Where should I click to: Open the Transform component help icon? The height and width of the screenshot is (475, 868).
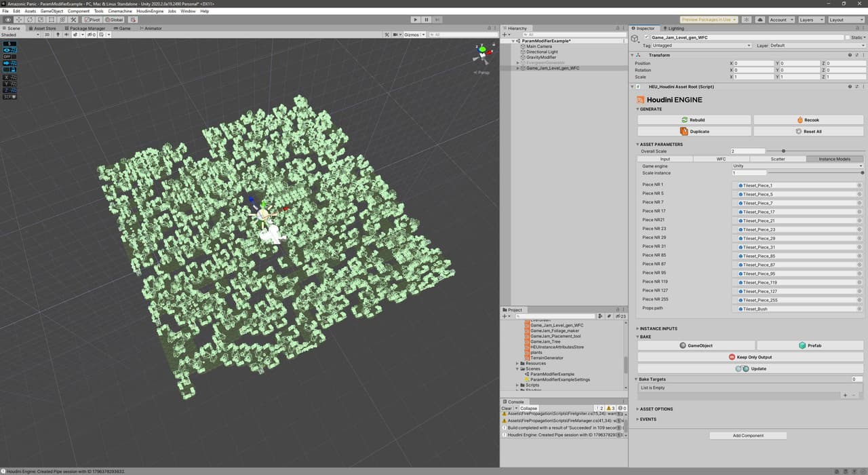click(849, 55)
